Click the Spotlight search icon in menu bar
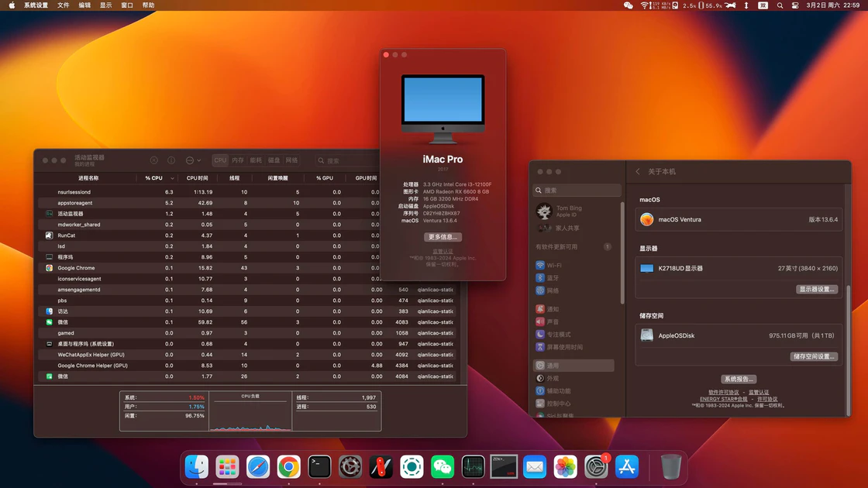The height and width of the screenshot is (488, 868). point(780,5)
